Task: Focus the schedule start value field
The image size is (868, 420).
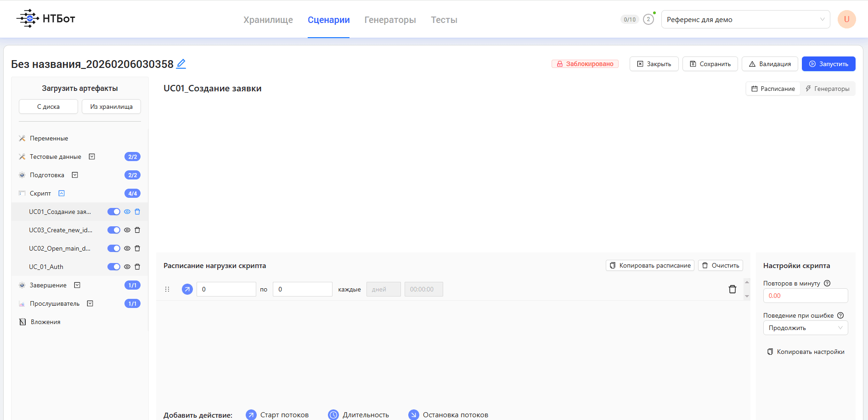Action: point(226,289)
